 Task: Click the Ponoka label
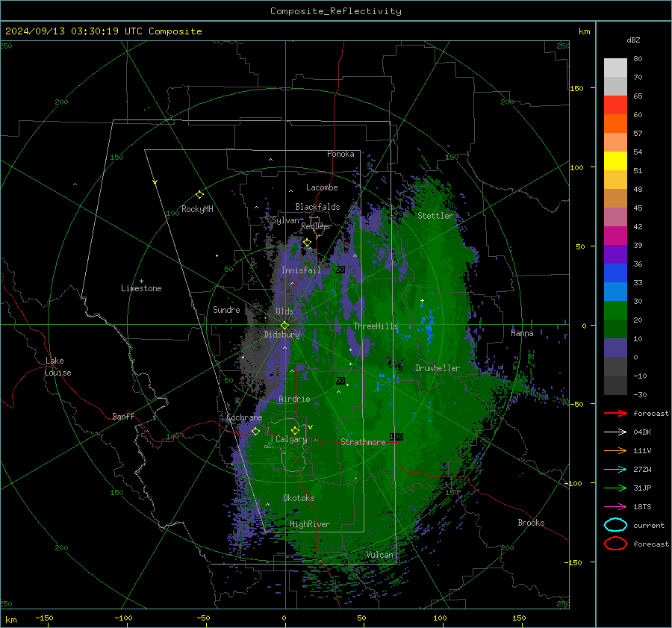pyautogui.click(x=340, y=154)
